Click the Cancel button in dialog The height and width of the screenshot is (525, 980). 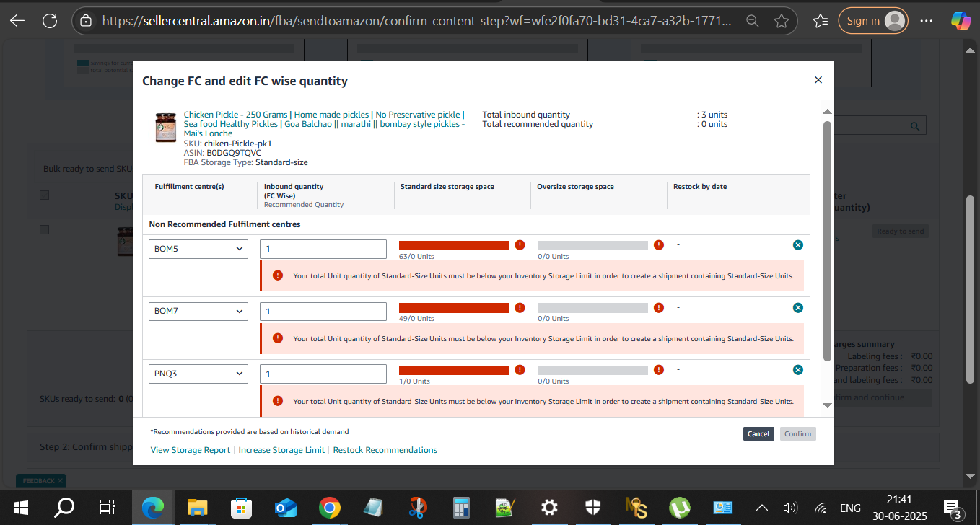click(x=758, y=433)
